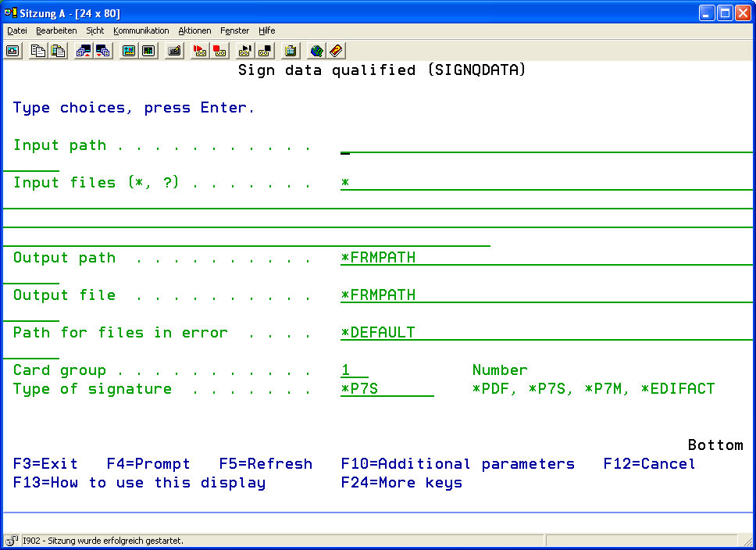The width and height of the screenshot is (756, 550).
Task: Click the Type of signature *P7S field
Action: [386, 389]
